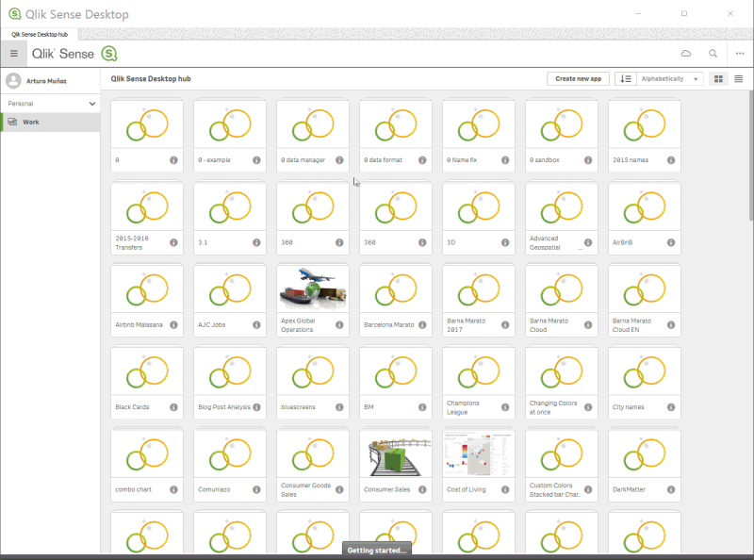The image size is (754, 560).
Task: Show info for Blog Post Analysis app
Action: [256, 407]
